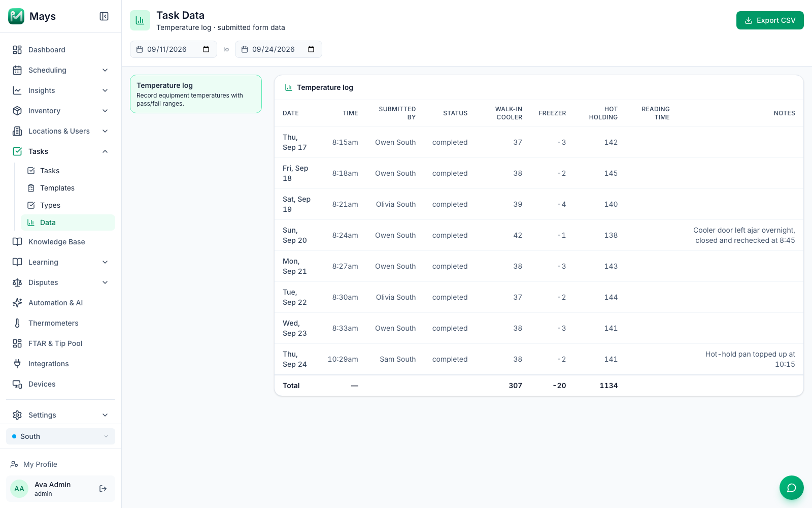
Task: Expand the Learning section chevron
Action: 105,262
